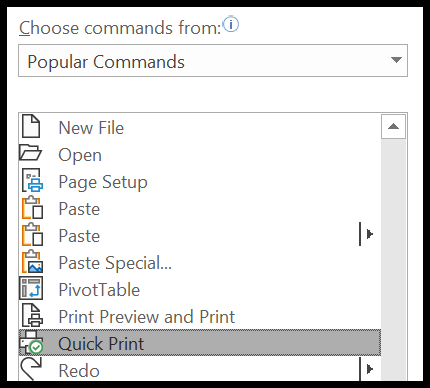This screenshot has height=388, width=430.
Task: Click the dropdown arrow of Choose commands box
Action: (x=396, y=60)
